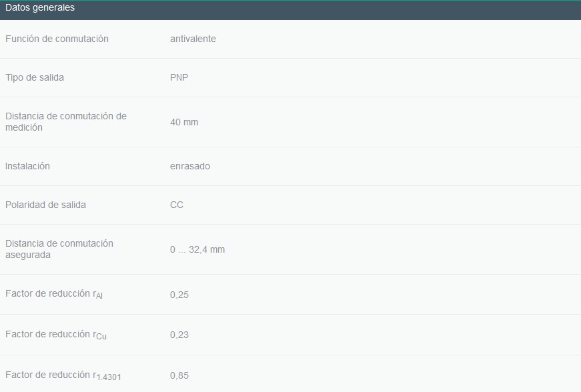This screenshot has width=581, height=392.
Task: Click the '0,85' reduction factor value
Action: click(179, 376)
